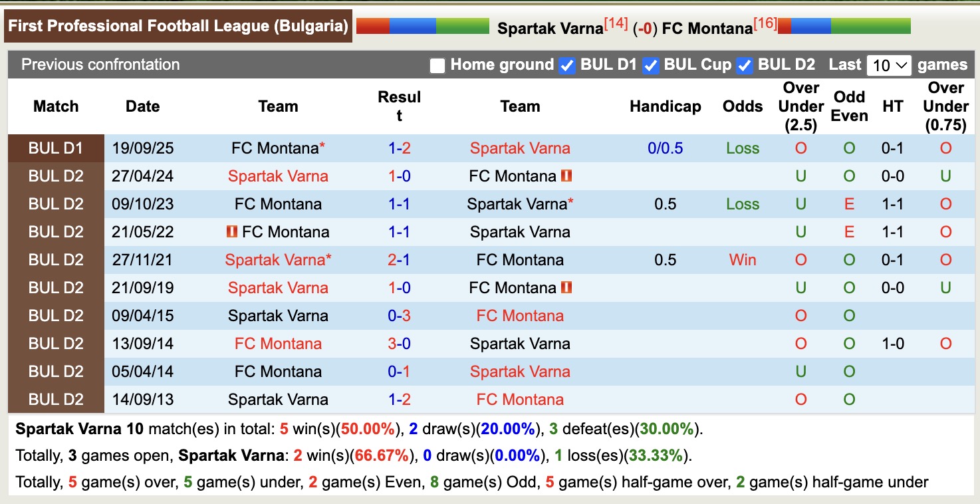The image size is (980, 504).
Task: Uncheck the BUL D1 filter
Action: [567, 65]
